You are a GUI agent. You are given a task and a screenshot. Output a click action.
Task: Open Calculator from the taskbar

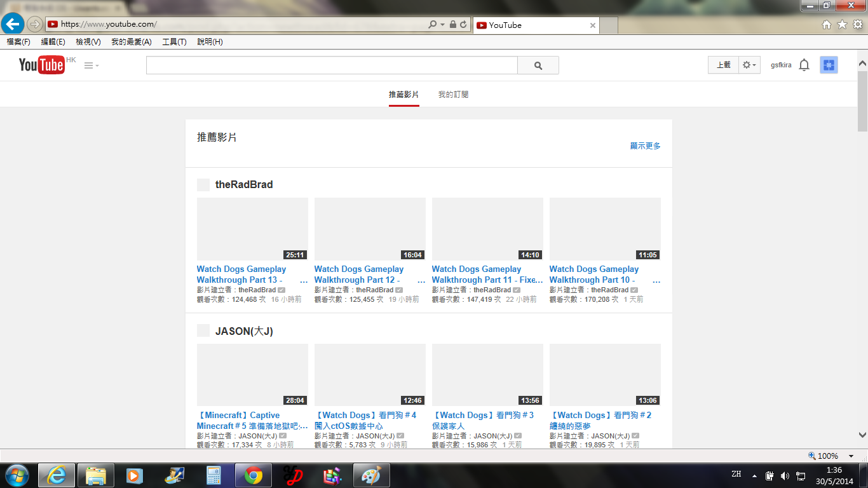[x=214, y=475]
